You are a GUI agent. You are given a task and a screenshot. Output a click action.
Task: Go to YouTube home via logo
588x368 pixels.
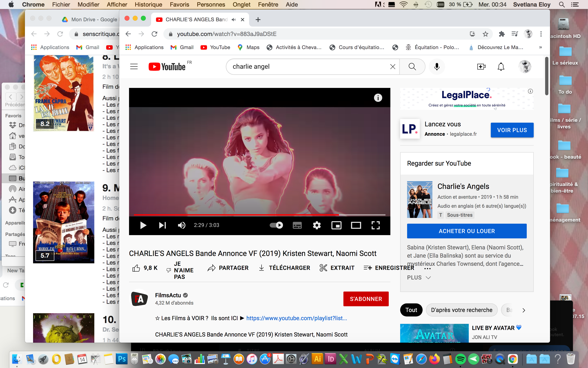(x=167, y=66)
